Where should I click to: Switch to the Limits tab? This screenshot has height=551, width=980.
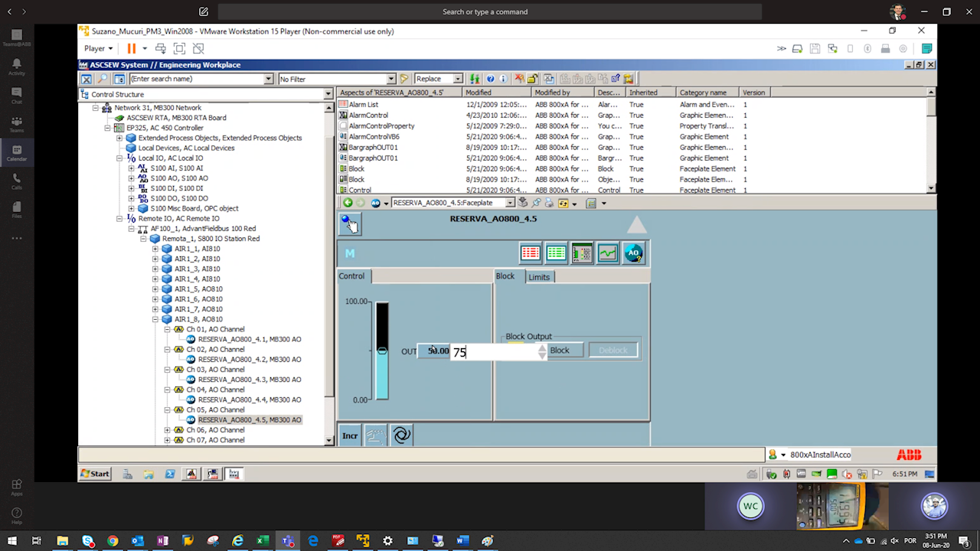point(539,277)
